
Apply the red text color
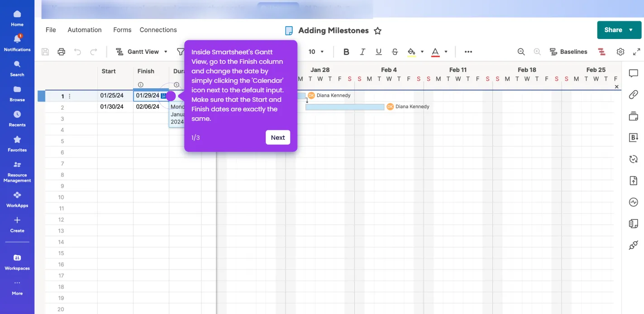coord(435,52)
